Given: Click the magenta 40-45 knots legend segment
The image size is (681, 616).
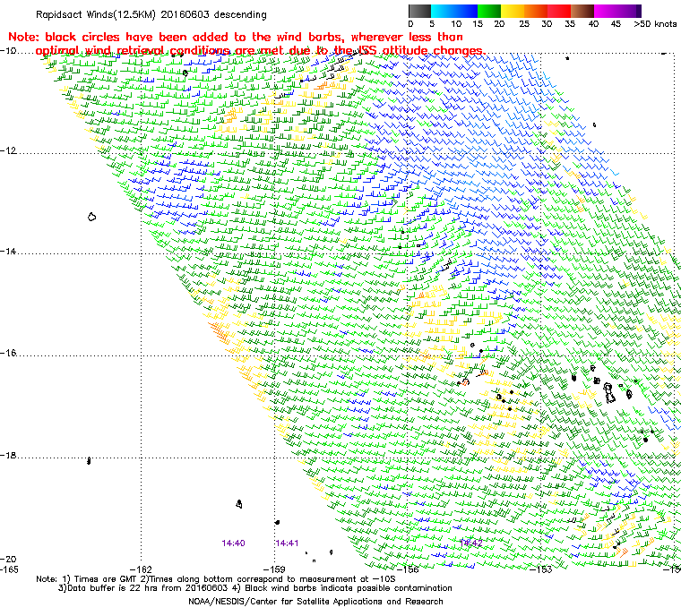Looking at the screenshot, I should pos(606,11).
